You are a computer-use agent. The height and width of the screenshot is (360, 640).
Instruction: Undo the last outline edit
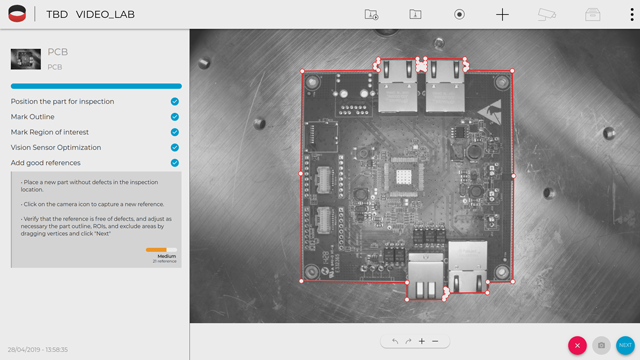(x=395, y=341)
